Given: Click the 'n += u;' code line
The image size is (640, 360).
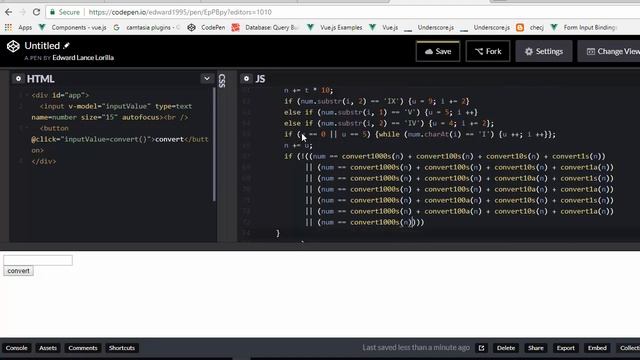Looking at the screenshot, I should (x=298, y=145).
